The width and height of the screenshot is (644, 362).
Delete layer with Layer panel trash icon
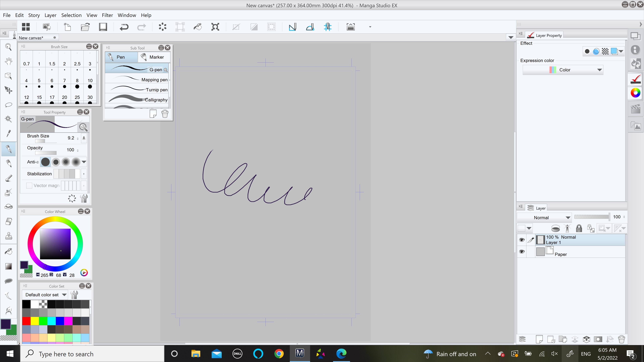click(x=621, y=339)
